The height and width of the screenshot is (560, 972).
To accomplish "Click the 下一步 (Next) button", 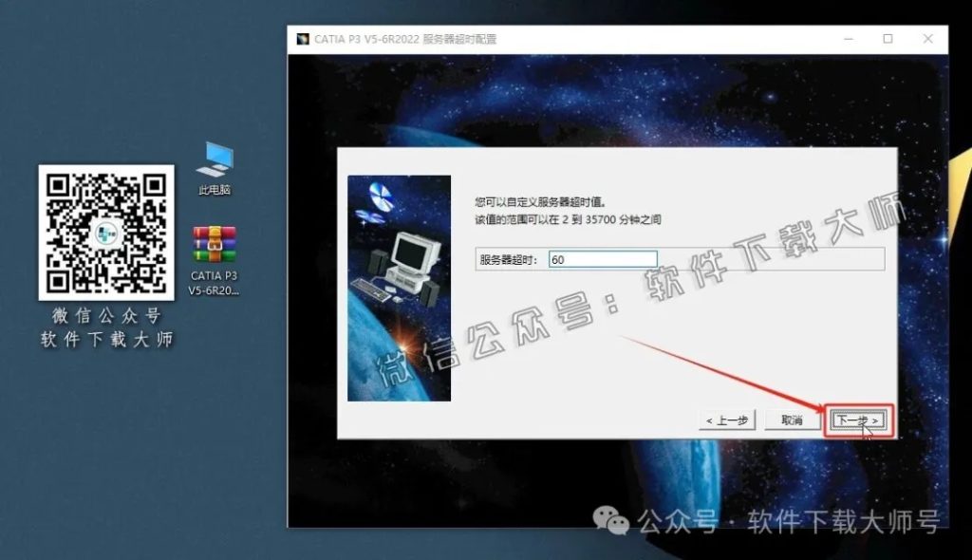I will point(856,420).
